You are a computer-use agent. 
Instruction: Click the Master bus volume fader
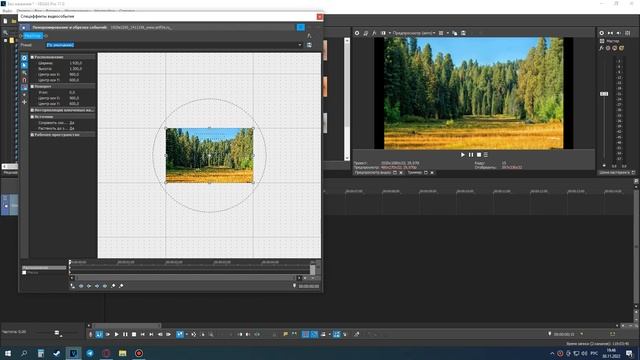click(x=604, y=94)
